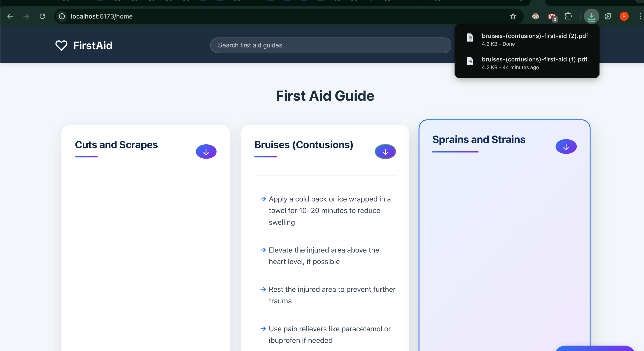Click the FirstAid brand title link
Image resolution: width=644 pixels, height=351 pixels.
point(93,45)
